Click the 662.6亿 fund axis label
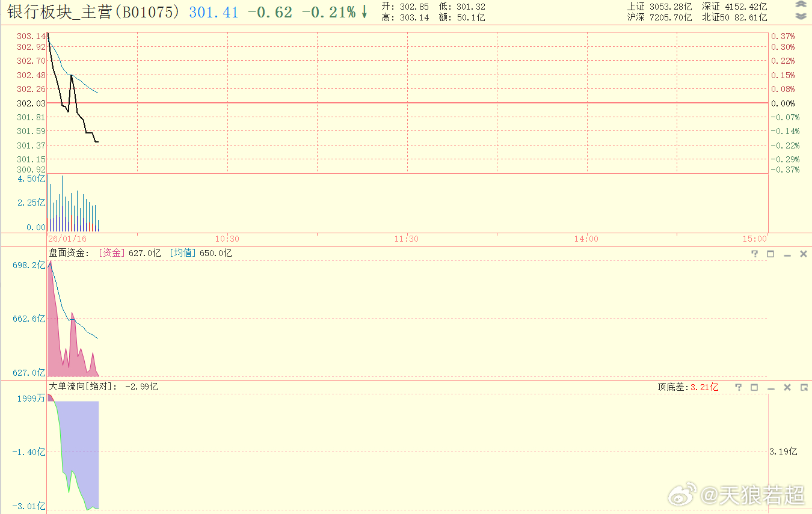Viewport: 812px width, 514px height. [29, 319]
